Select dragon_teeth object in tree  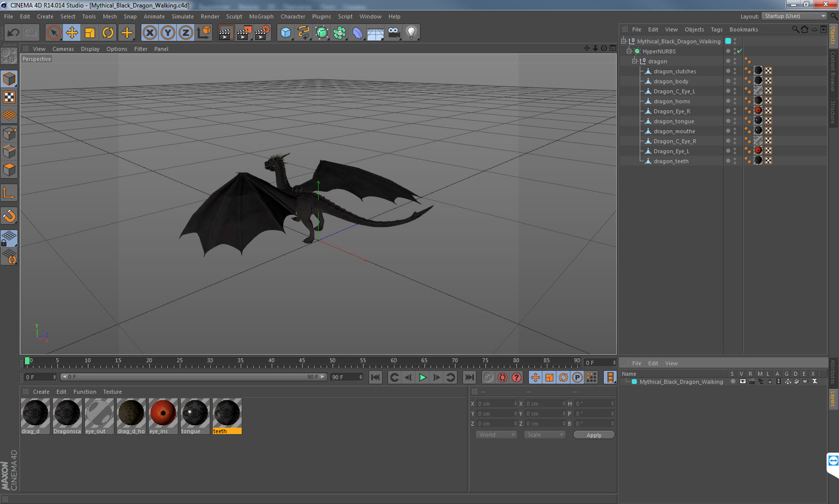click(x=671, y=161)
